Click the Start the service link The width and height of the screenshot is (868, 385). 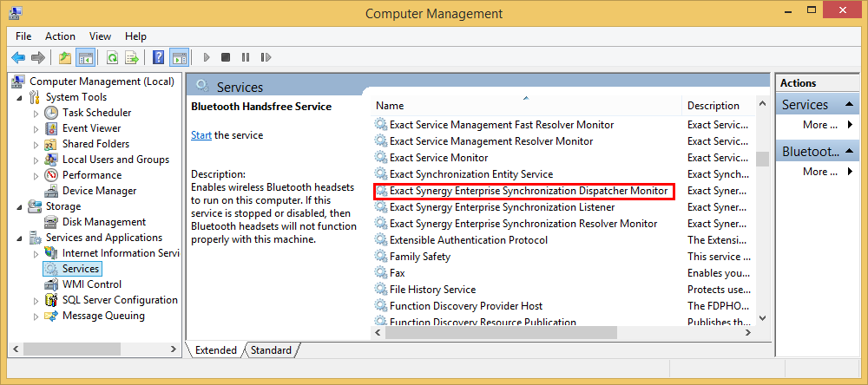pos(201,135)
